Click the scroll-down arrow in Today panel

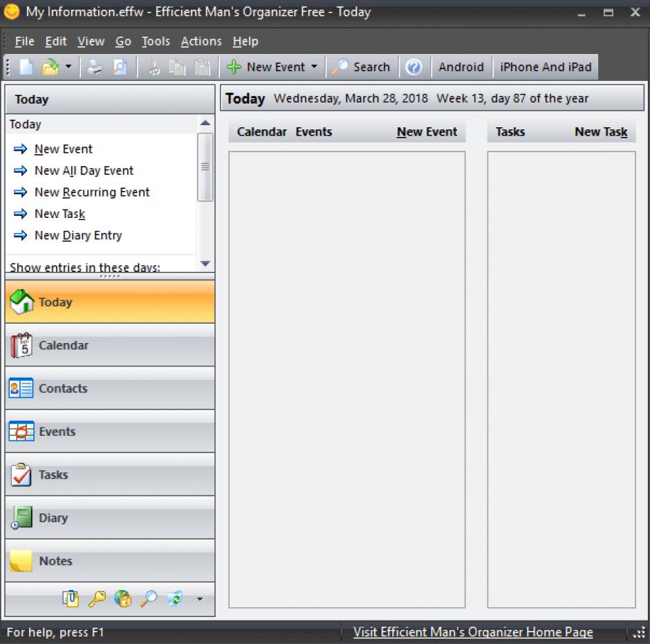(x=205, y=264)
